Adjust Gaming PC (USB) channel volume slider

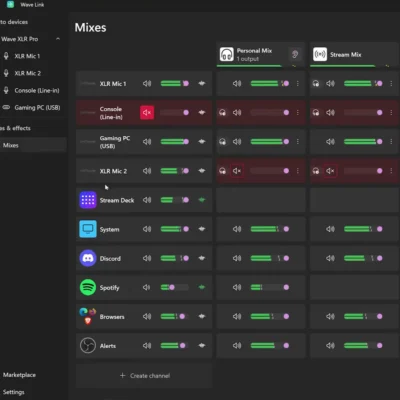point(175,142)
